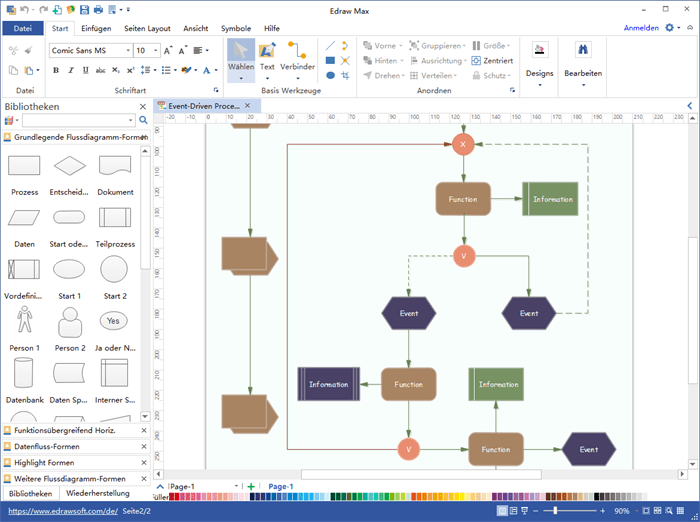Click the fit-to-page icon in status bar
This screenshot has width=700, height=522.
pyautogui.click(x=646, y=511)
